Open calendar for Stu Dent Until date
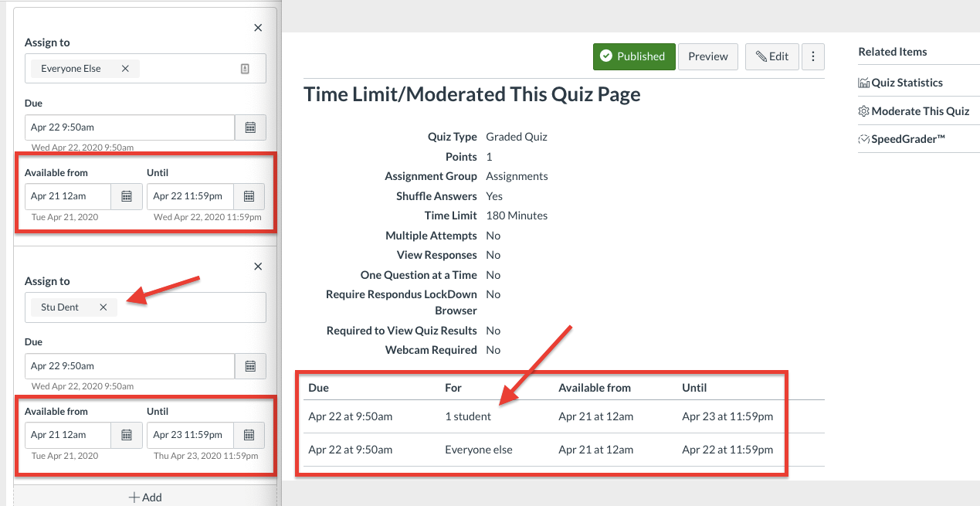 pos(249,435)
